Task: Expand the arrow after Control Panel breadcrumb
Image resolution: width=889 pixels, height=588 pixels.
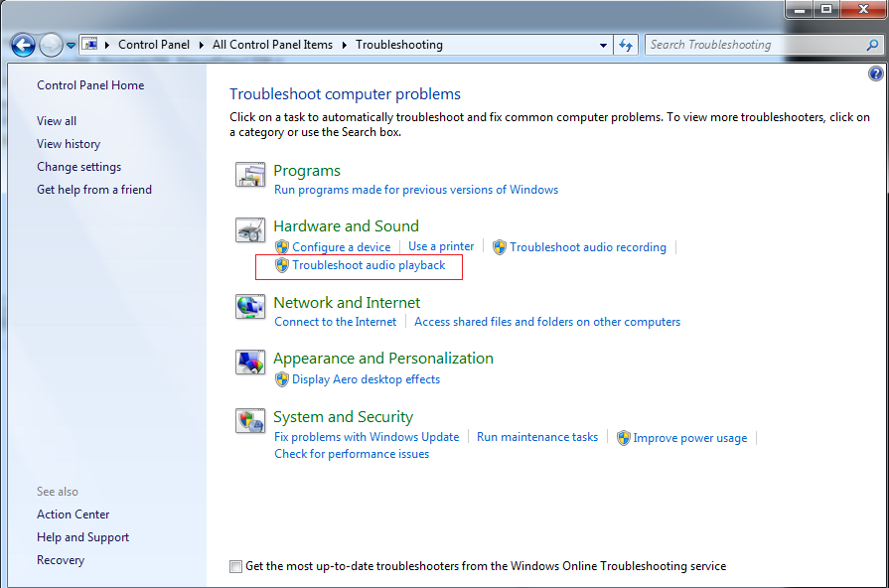Action: (201, 45)
